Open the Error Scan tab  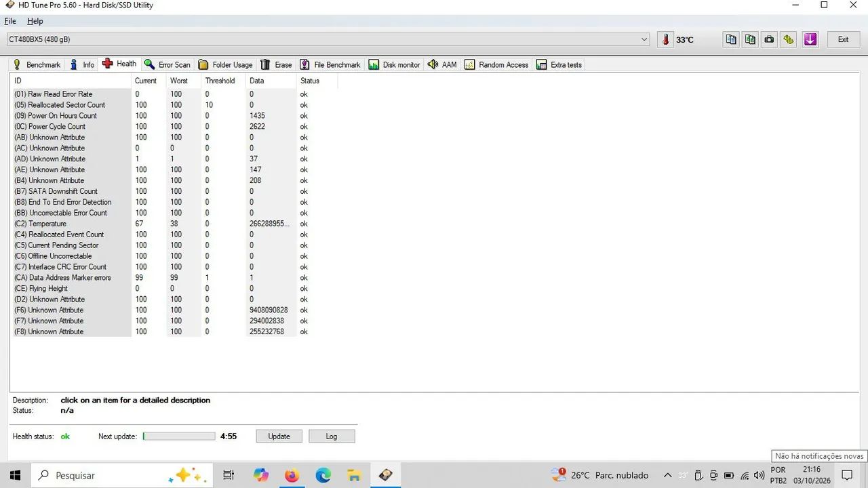[x=167, y=65]
